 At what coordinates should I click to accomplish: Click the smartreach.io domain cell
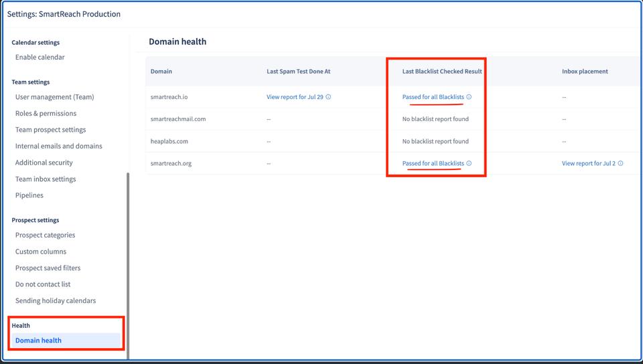[169, 97]
